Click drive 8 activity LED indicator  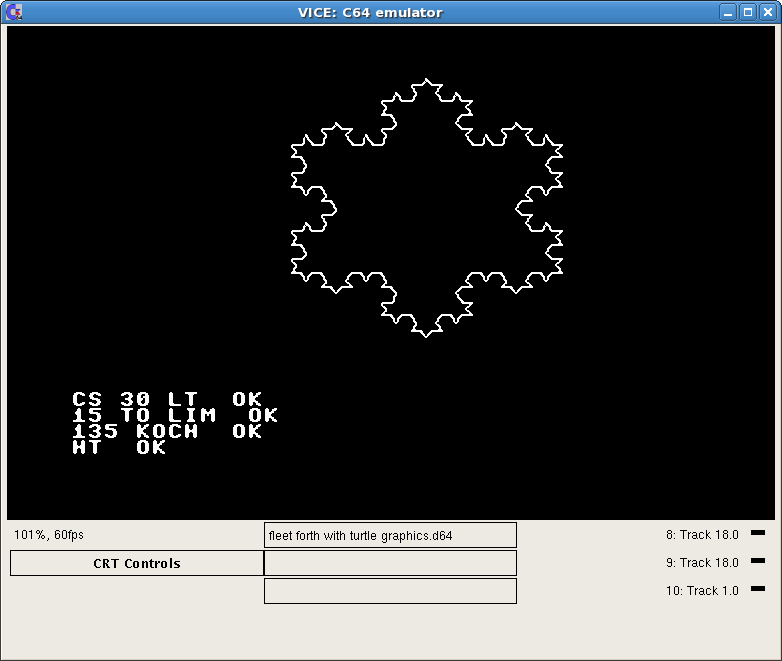point(757,533)
